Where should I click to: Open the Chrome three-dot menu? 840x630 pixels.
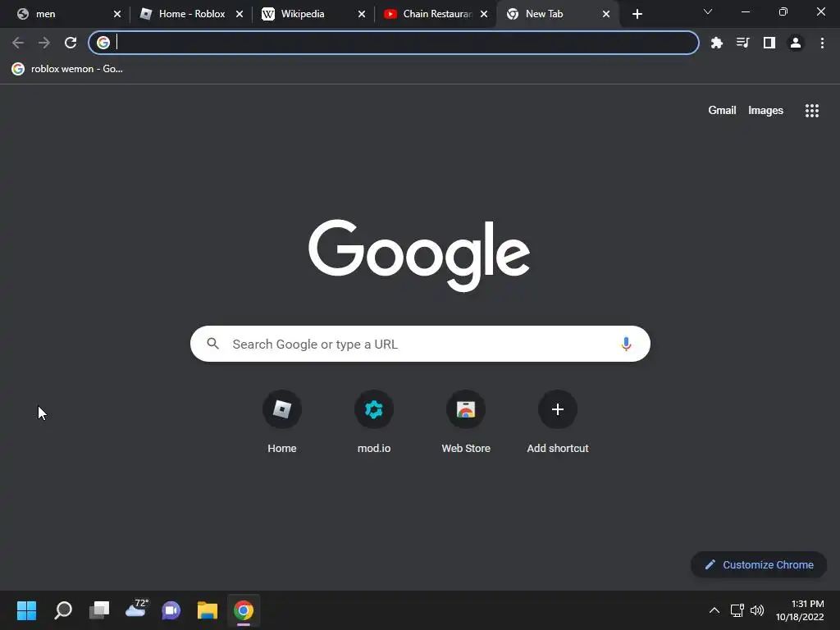click(x=822, y=43)
